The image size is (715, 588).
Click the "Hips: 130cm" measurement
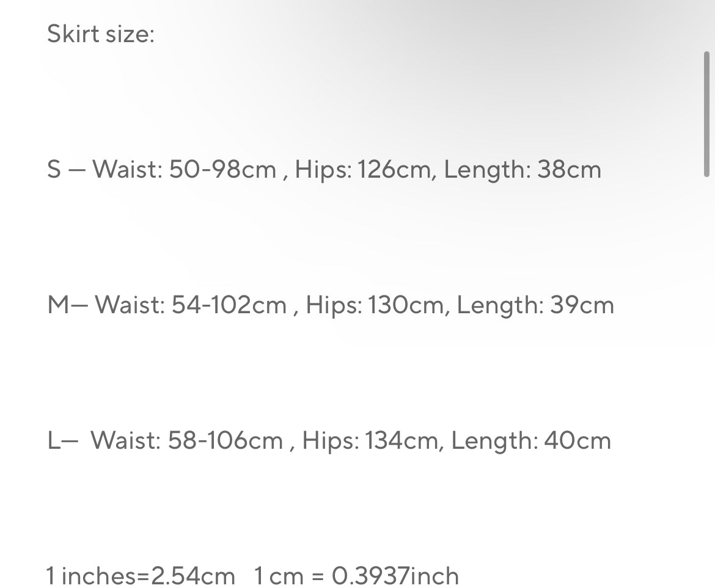pos(375,306)
